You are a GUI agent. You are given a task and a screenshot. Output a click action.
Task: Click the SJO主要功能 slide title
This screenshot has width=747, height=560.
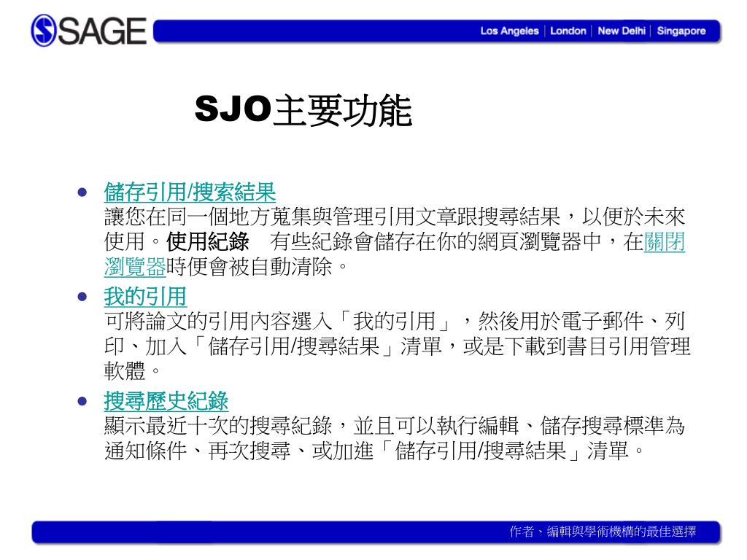click(x=303, y=110)
